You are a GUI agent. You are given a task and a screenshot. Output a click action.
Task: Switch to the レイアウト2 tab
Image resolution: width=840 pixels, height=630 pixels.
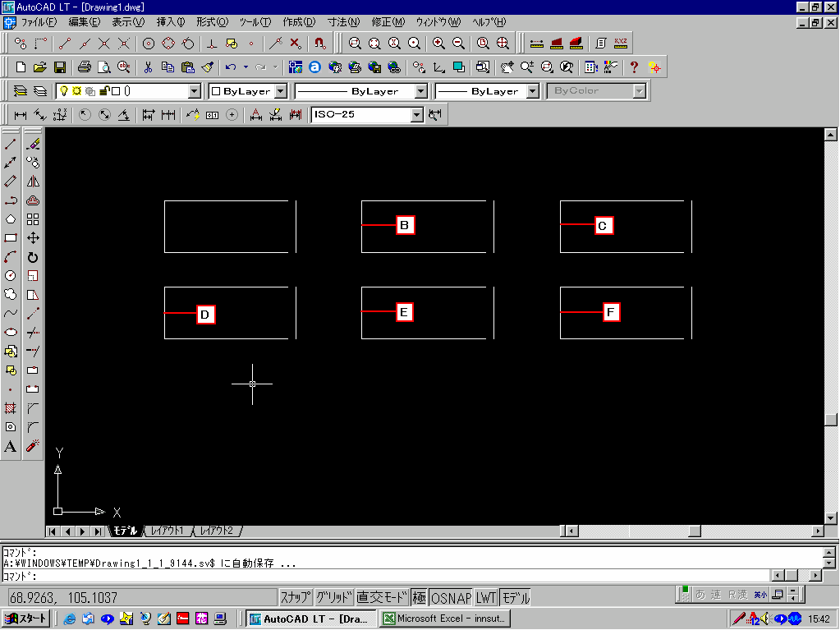[217, 531]
